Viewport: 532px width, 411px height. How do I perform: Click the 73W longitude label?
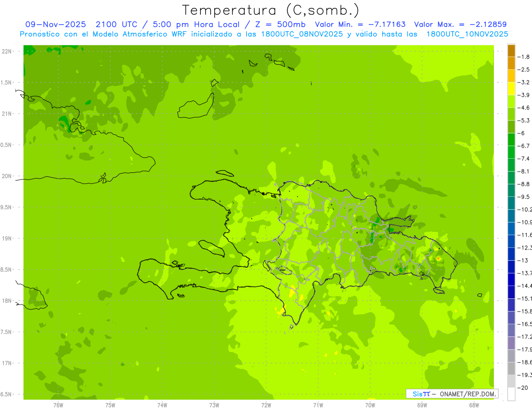coord(214,405)
